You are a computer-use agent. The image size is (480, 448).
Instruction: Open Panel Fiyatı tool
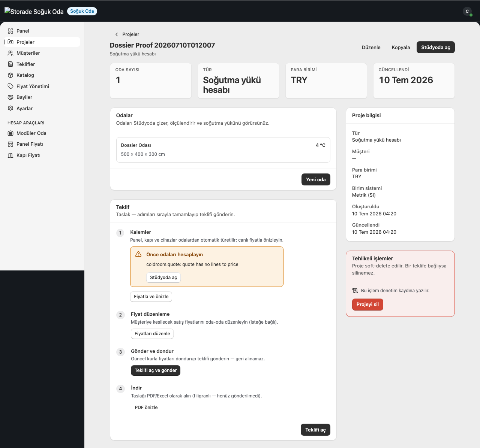tap(42, 144)
